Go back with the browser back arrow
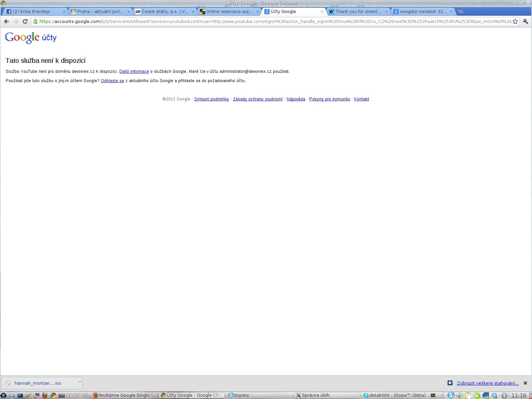The image size is (532, 399). click(6, 21)
